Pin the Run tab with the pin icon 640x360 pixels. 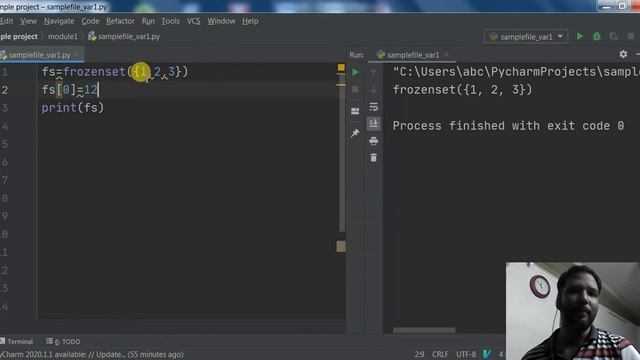(x=355, y=133)
